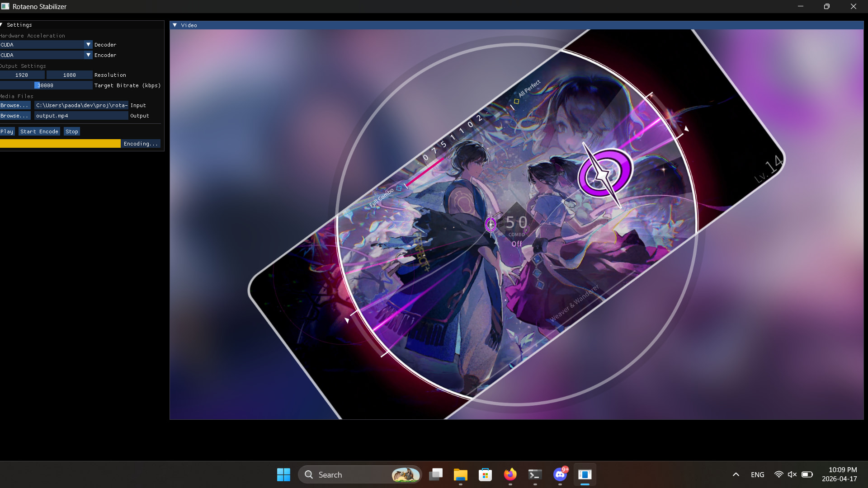Stop the encoding process
The image size is (868, 488).
[x=72, y=131]
